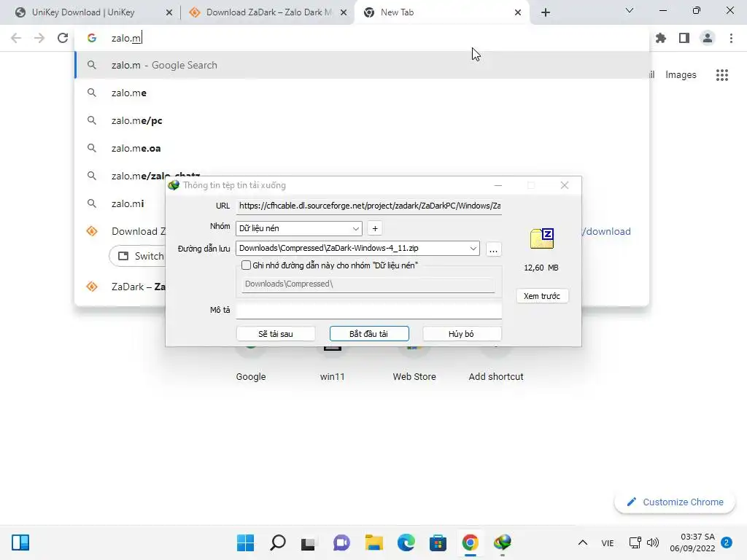
Task: Close the New Tab tab
Action: click(518, 12)
